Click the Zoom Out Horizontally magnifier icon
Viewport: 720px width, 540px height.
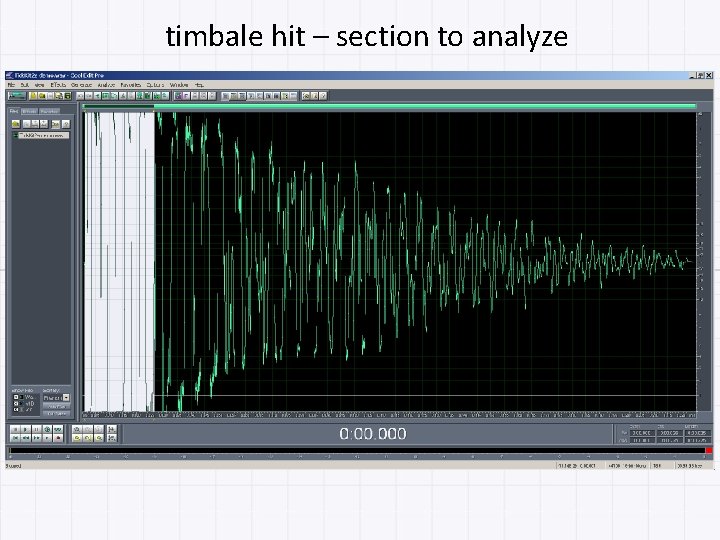pyautogui.click(x=88, y=429)
